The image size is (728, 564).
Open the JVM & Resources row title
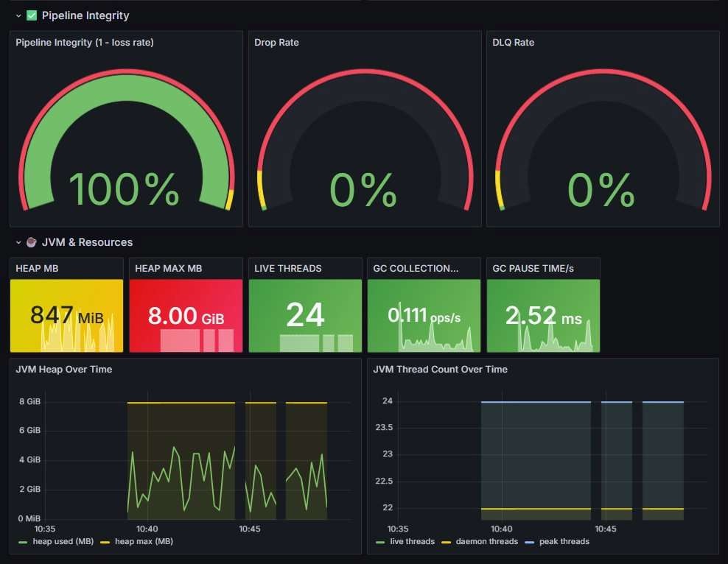(x=87, y=242)
